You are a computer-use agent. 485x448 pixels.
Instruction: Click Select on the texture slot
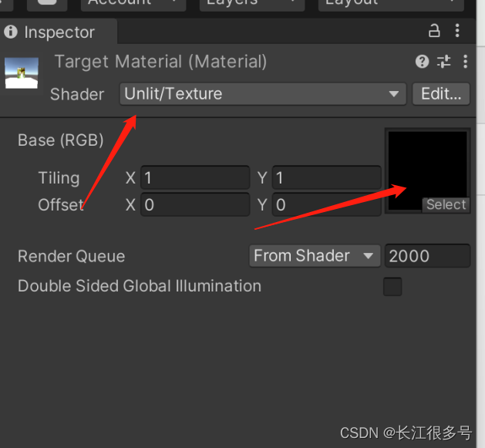(x=446, y=204)
